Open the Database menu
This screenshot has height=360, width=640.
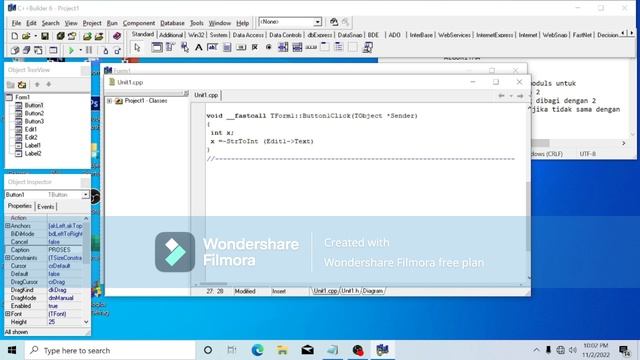[x=172, y=23]
